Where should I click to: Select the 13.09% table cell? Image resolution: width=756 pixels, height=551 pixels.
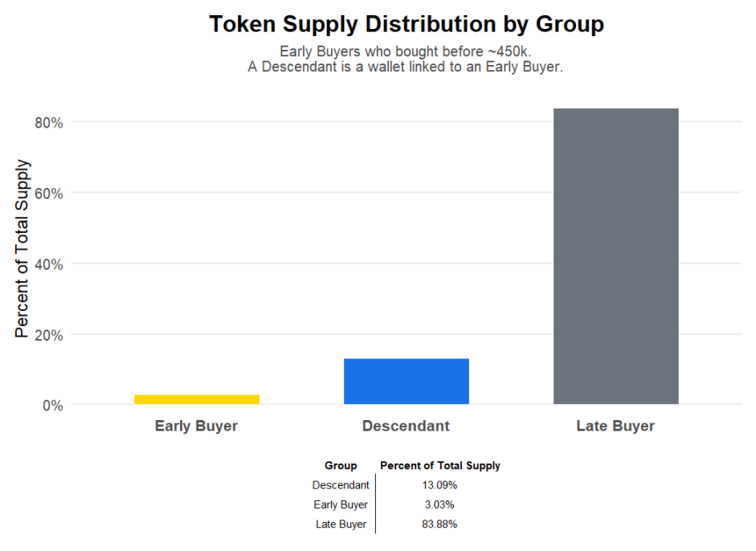(439, 485)
